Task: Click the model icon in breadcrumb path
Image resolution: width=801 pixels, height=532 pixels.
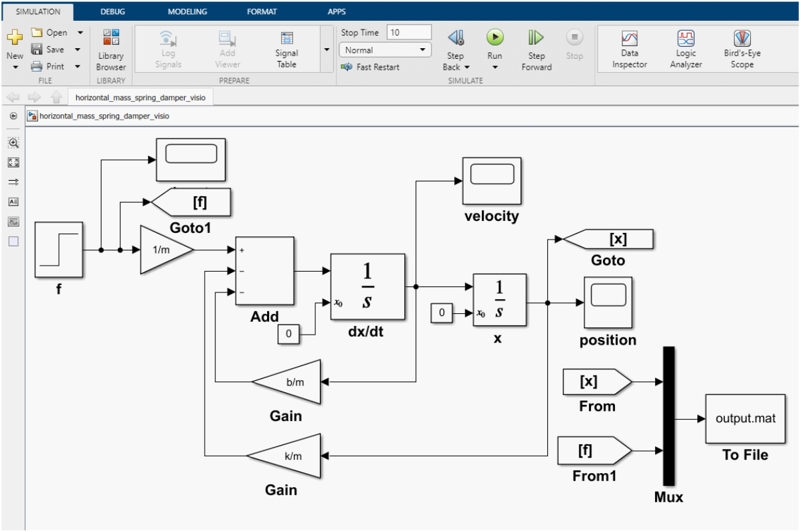Action: point(33,116)
